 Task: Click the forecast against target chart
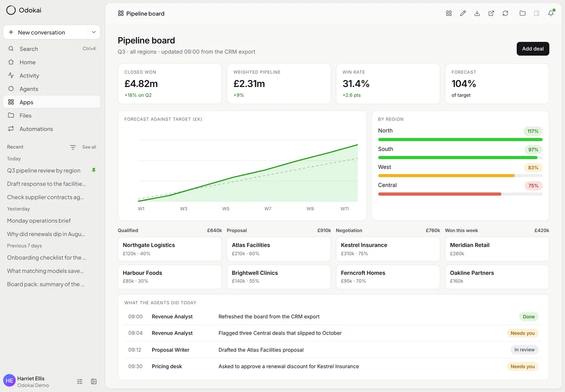pos(242,166)
